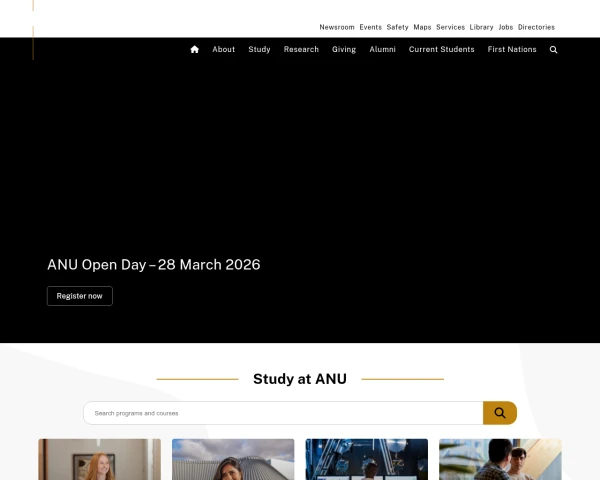Click the Register now button
This screenshot has height=480, width=600.
(x=80, y=296)
